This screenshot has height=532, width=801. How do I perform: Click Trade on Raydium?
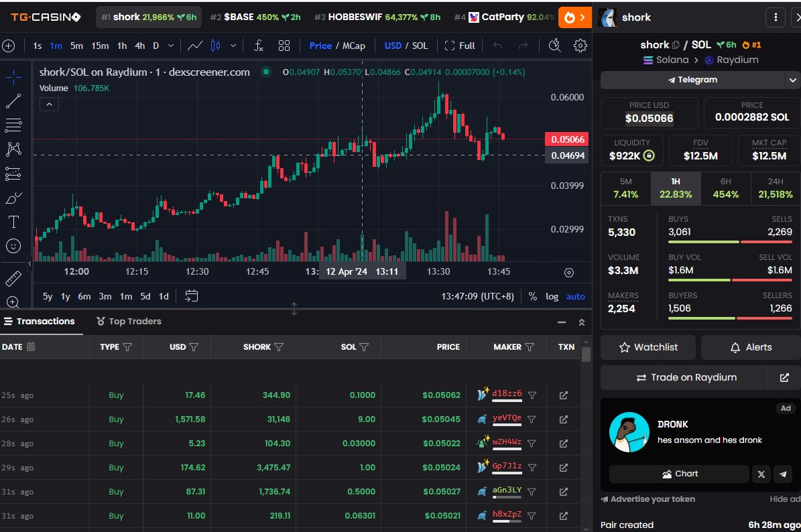(684, 378)
